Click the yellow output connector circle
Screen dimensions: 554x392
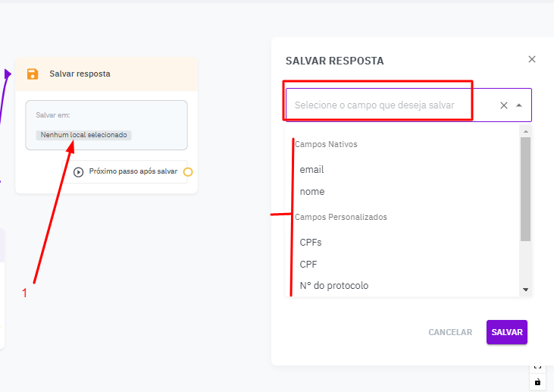188,172
